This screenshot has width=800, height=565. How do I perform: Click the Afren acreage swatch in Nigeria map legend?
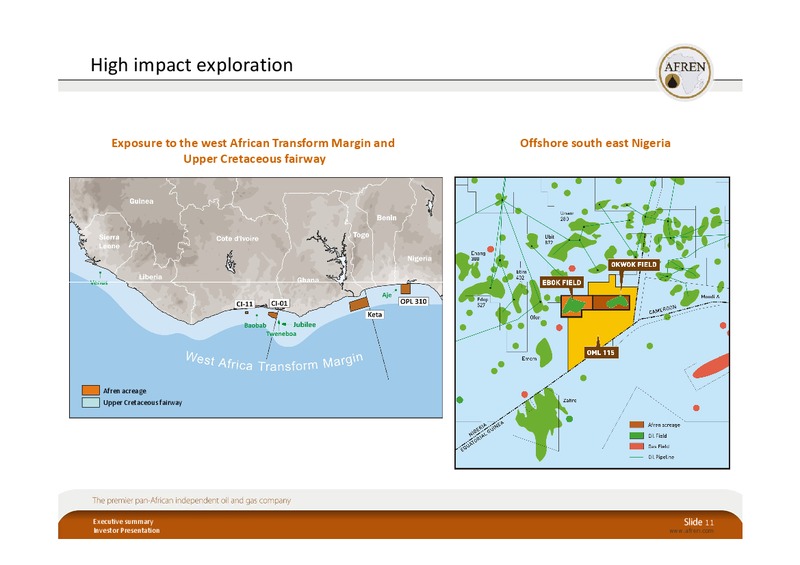point(637,425)
